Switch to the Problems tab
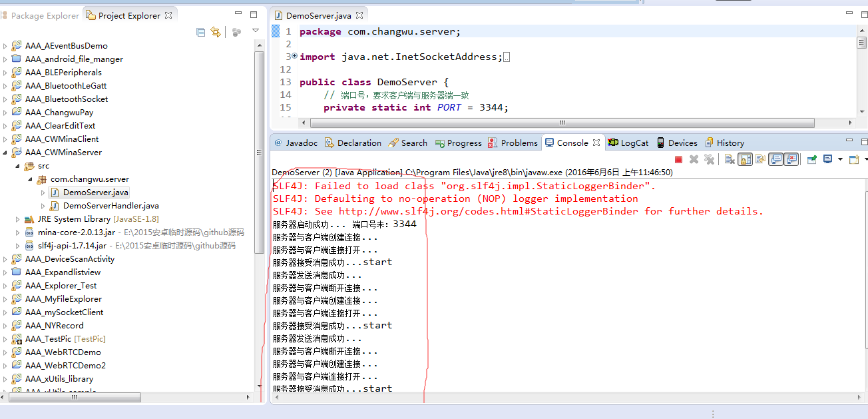Screen dimensions: 868x419 513,143
